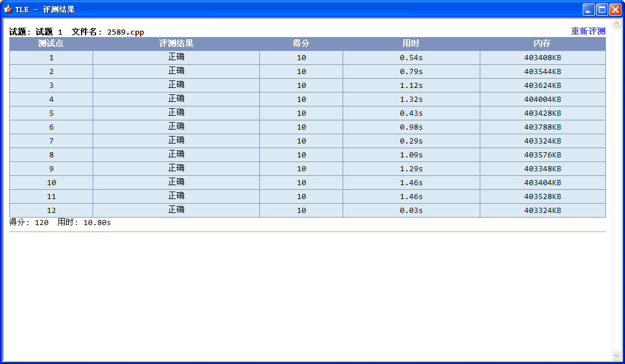This screenshot has width=625, height=364.
Task: Click time cell 0.29s
Action: (x=411, y=141)
